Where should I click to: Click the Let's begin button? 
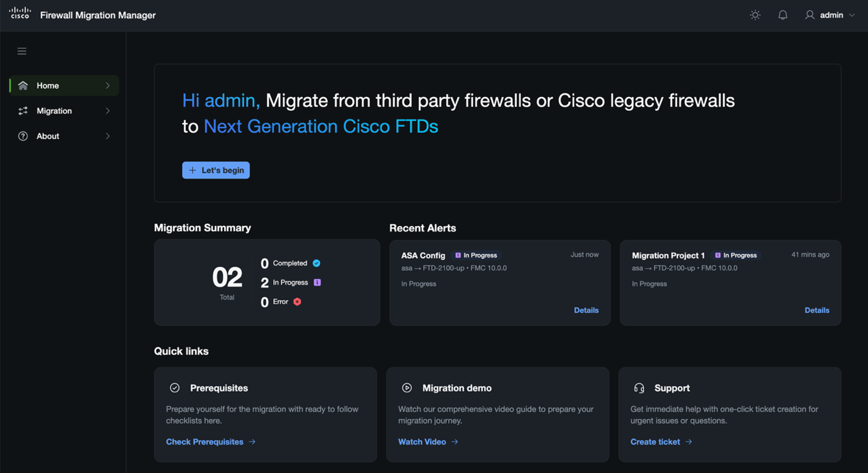(x=216, y=170)
